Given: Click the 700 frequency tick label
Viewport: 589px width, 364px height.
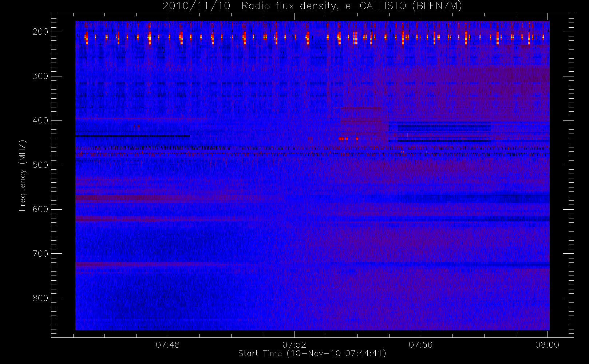Looking at the screenshot, I should 40,254.
